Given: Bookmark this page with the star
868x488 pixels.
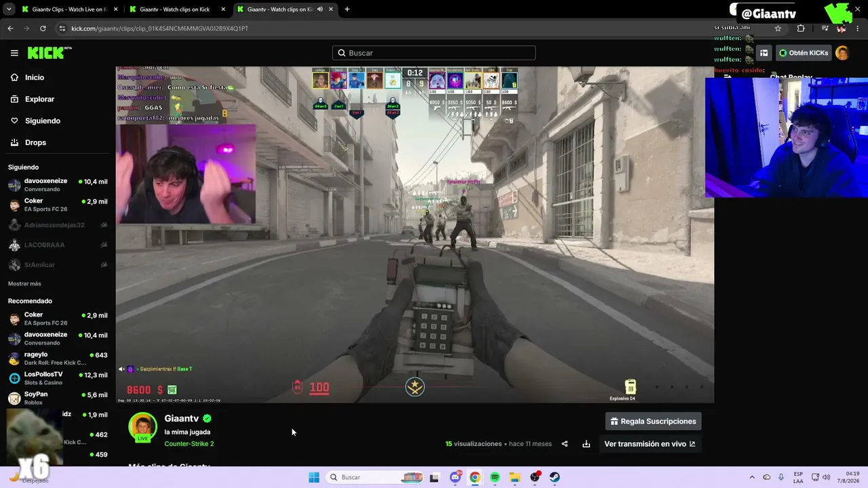Looking at the screenshot, I should coord(778,28).
